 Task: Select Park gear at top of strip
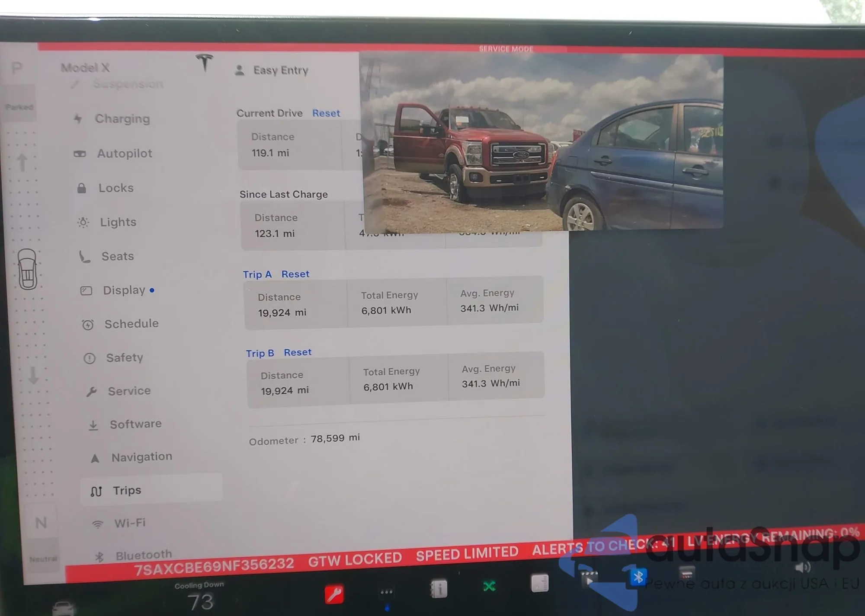(x=17, y=68)
